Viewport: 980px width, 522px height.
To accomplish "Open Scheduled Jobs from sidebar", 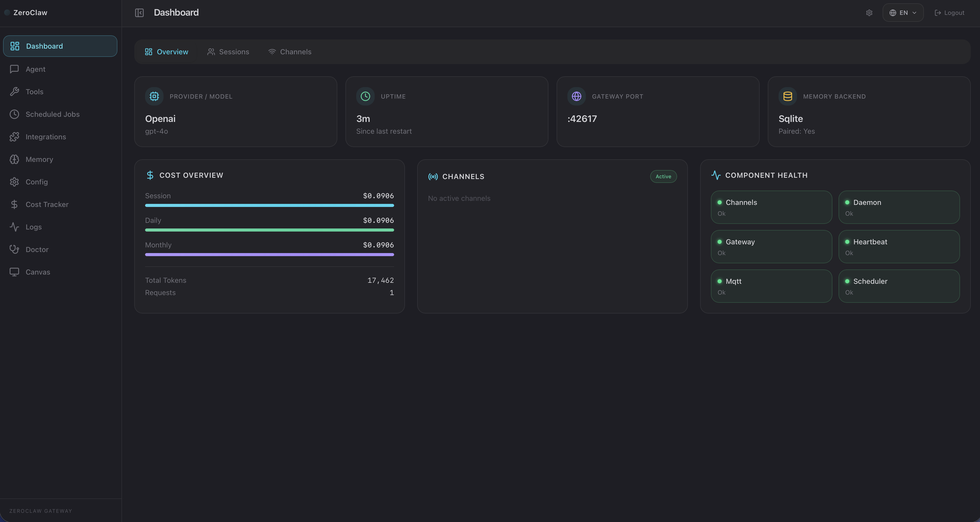I will (x=60, y=114).
